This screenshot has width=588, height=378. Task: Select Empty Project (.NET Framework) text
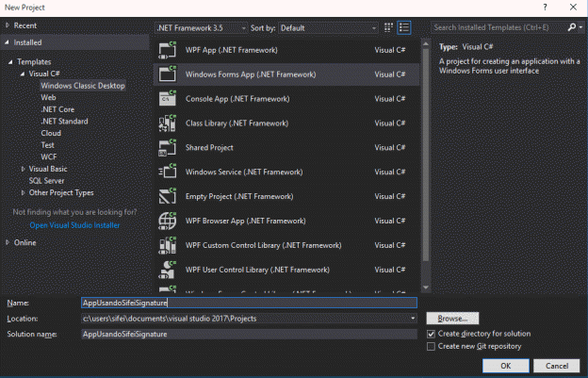[x=239, y=196]
